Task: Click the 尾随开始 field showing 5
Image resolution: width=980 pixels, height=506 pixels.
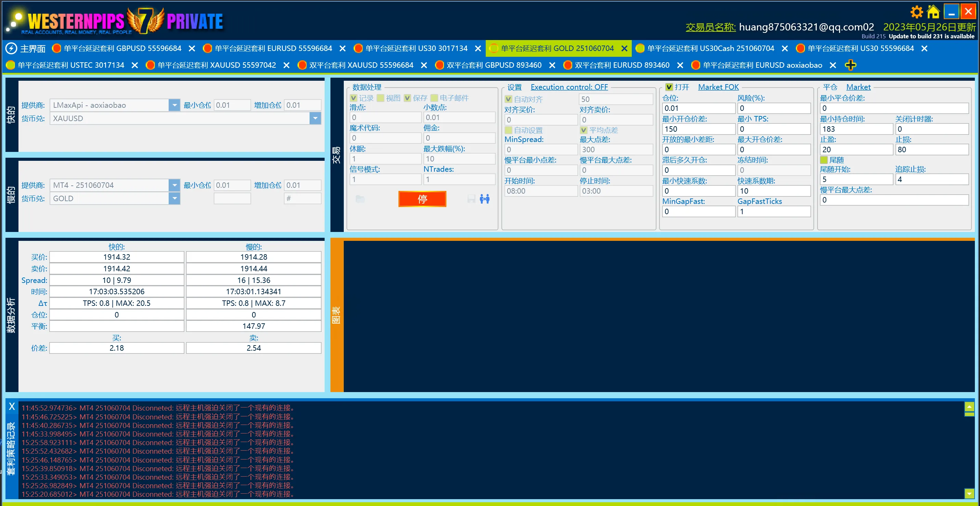Action: 857,179
